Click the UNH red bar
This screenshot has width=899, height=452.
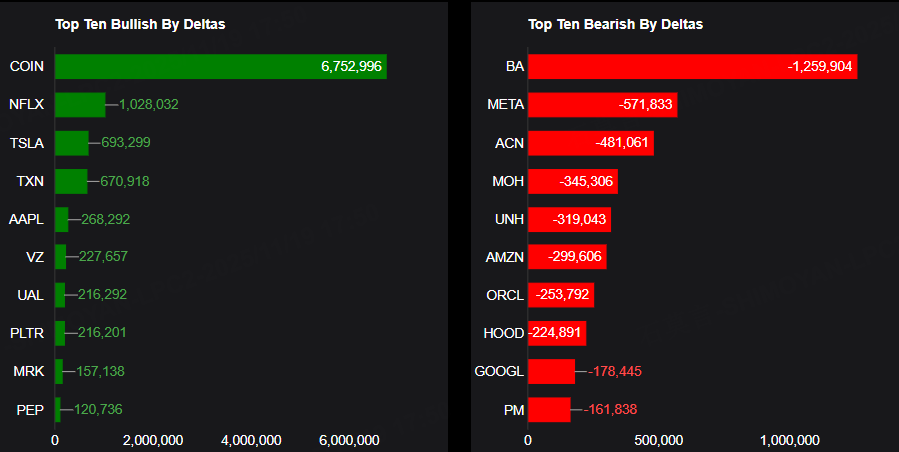pos(569,219)
